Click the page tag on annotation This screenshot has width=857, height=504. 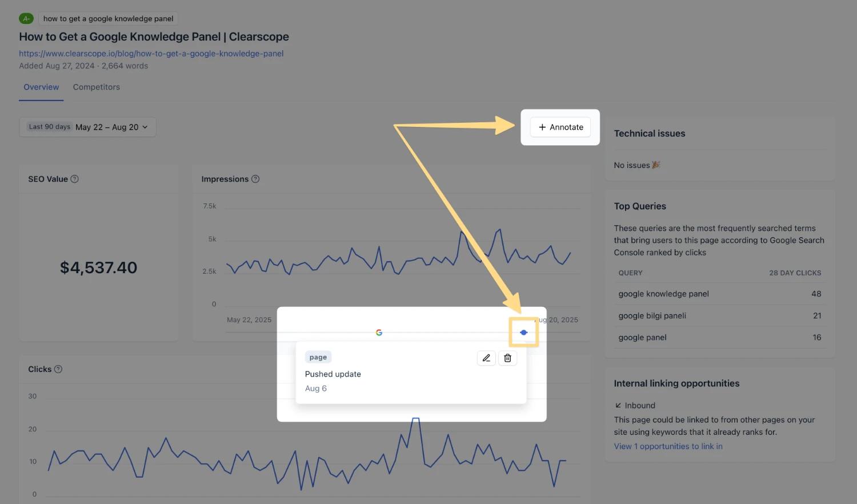coord(318,357)
